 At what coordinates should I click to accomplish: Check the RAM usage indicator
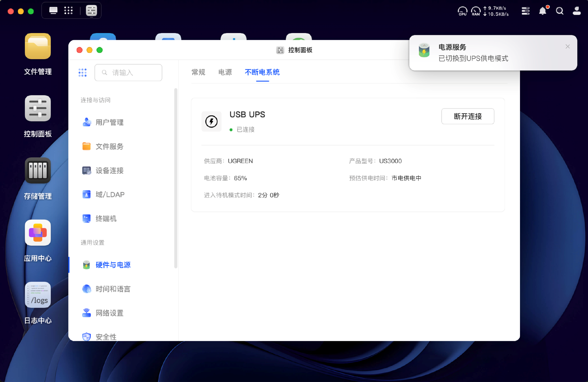click(x=476, y=11)
